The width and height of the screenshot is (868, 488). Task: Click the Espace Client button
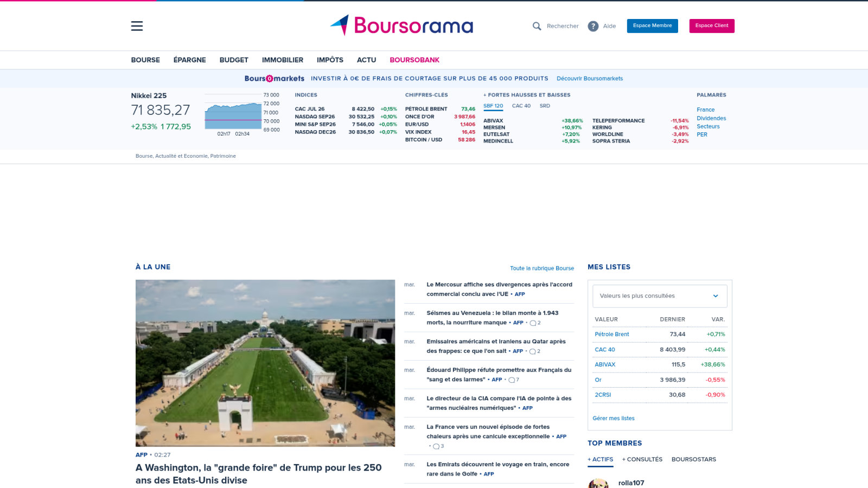pos(712,26)
